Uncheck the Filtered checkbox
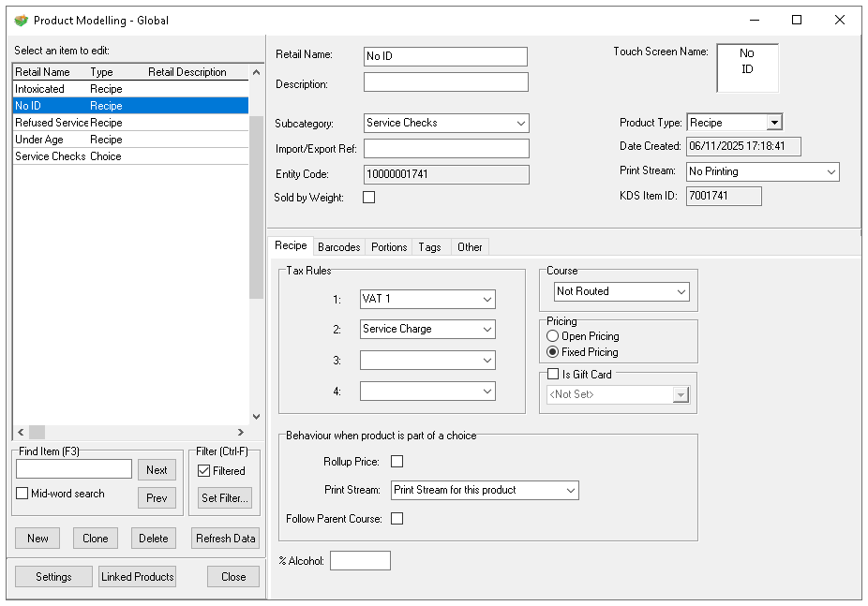868x606 pixels. pos(204,471)
